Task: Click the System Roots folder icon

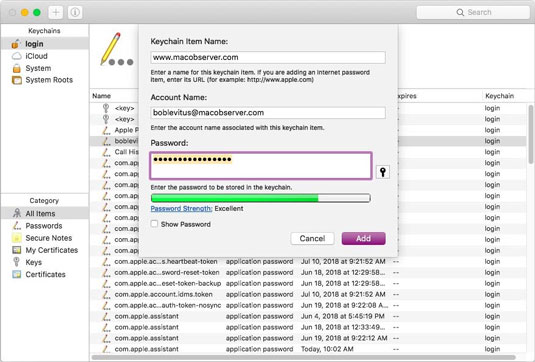Action: pyautogui.click(x=17, y=80)
